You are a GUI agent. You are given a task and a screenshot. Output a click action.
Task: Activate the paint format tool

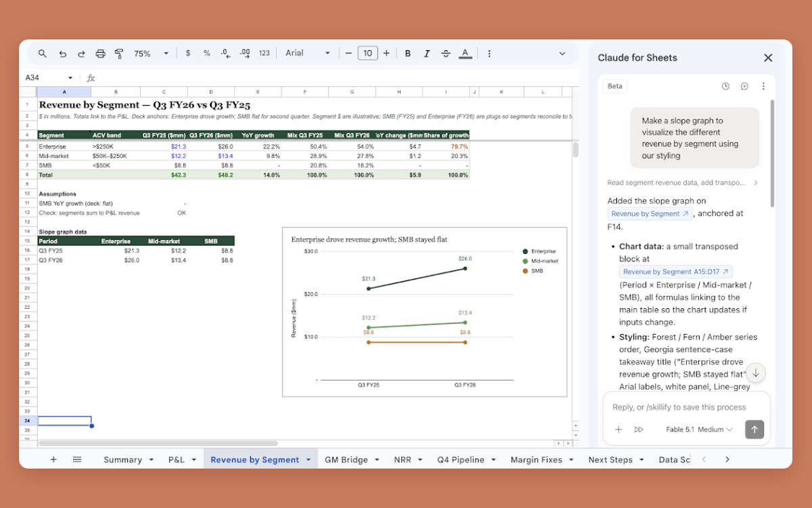click(119, 54)
